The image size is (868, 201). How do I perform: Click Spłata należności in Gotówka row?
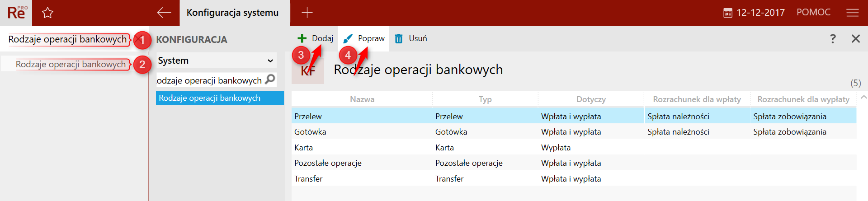[x=678, y=132]
